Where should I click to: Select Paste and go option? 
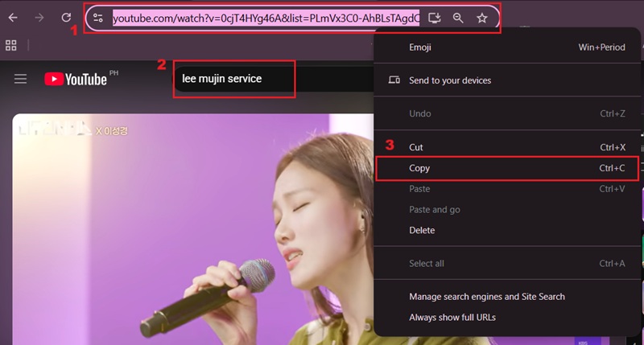click(434, 210)
